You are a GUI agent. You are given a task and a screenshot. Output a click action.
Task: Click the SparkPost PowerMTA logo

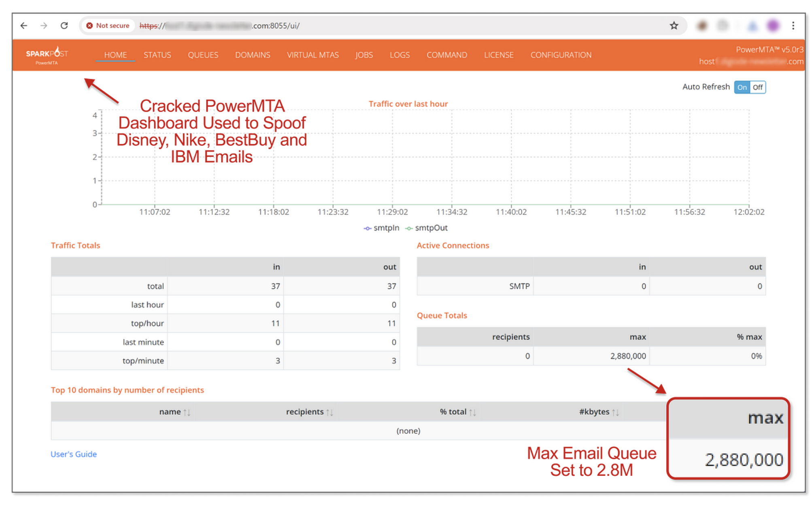(x=47, y=55)
